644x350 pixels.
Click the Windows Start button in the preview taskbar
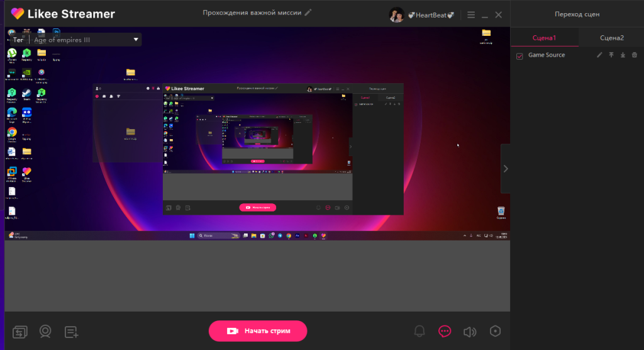192,235
